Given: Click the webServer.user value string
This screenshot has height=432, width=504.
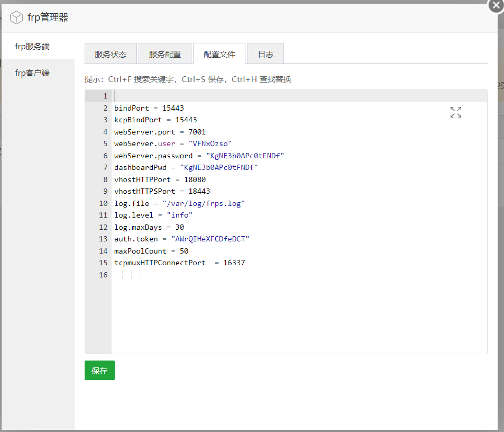Looking at the screenshot, I should [210, 143].
